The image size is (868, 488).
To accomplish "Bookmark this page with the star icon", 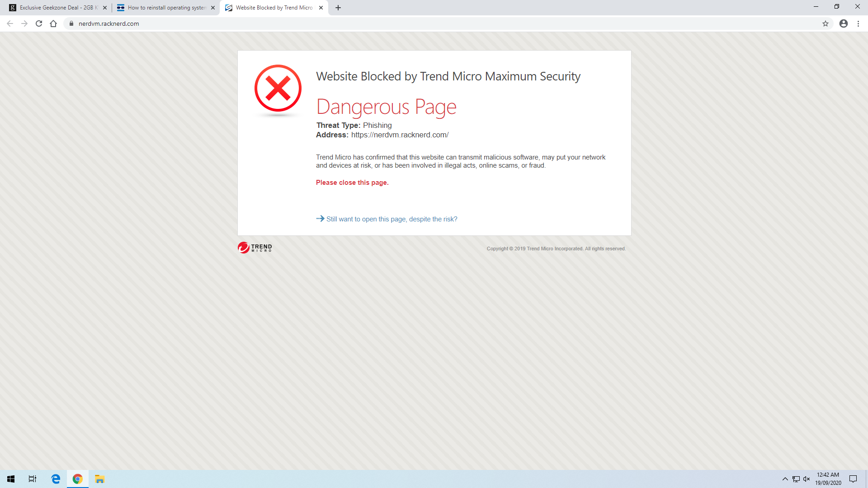I will pos(826,23).
